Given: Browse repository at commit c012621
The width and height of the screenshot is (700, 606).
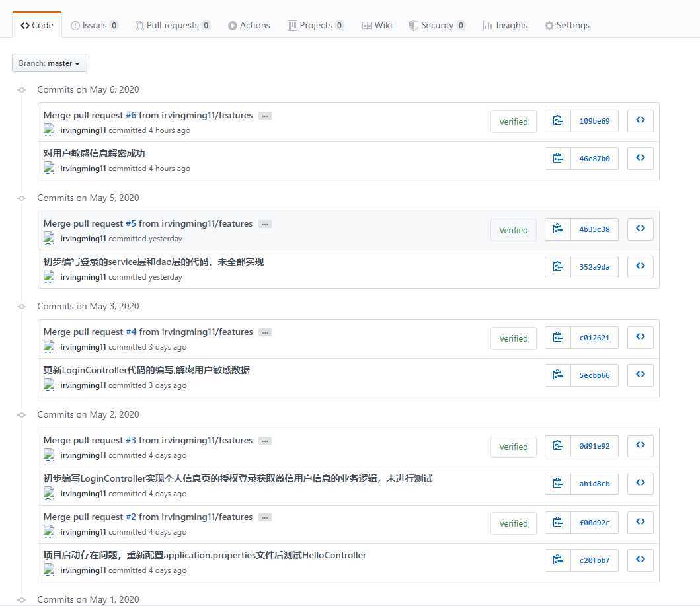Looking at the screenshot, I should (x=640, y=337).
